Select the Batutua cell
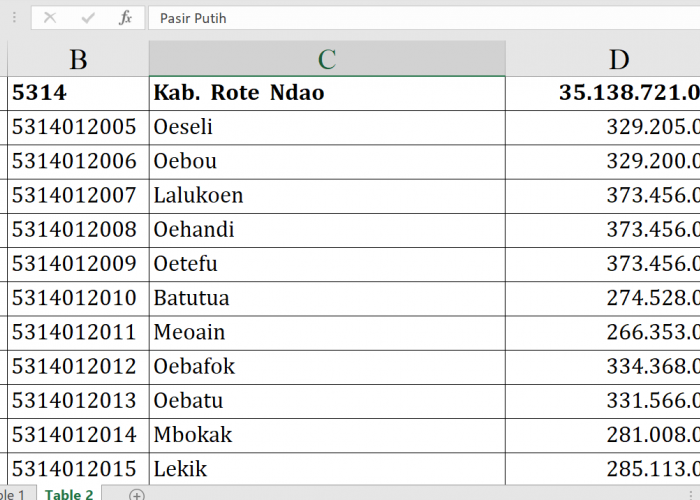This screenshot has width=700, height=500. pyautogui.click(x=327, y=298)
